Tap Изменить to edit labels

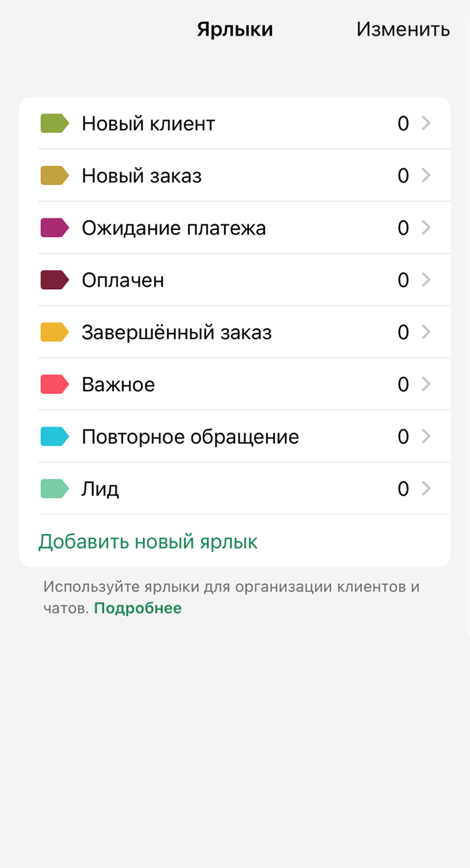pyautogui.click(x=403, y=29)
